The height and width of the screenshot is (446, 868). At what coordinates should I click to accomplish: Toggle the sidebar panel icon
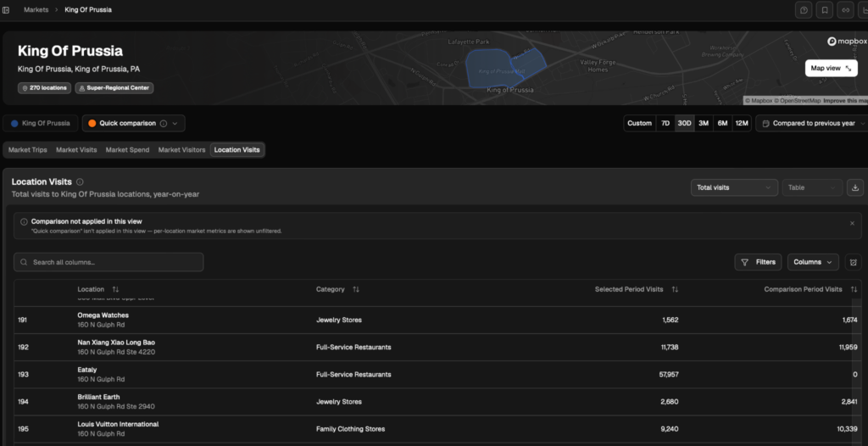point(6,10)
